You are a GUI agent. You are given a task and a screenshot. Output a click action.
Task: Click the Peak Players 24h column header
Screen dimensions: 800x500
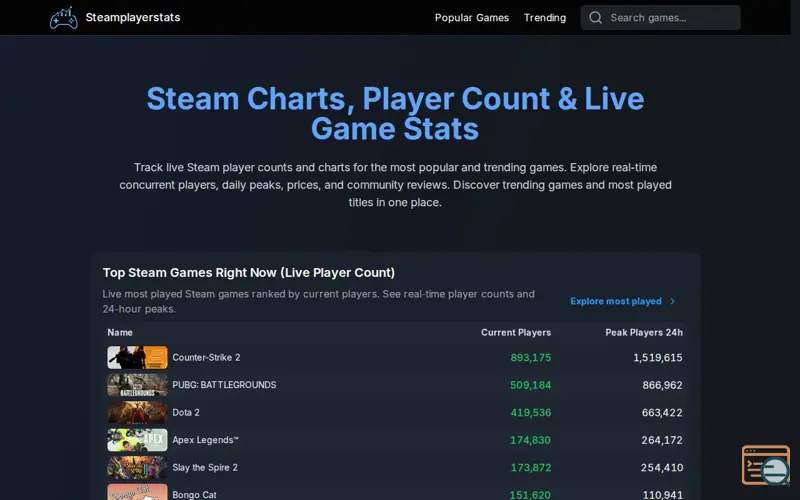tap(644, 333)
